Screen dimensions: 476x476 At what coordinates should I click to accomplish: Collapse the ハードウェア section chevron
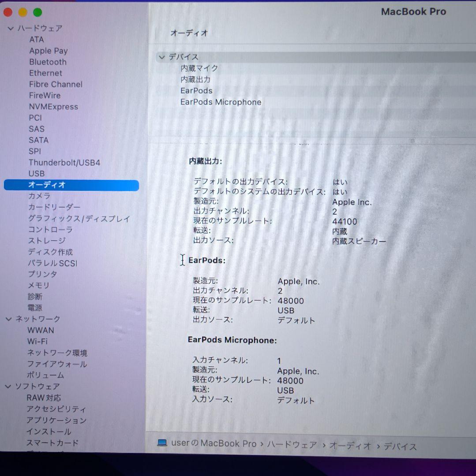[11, 29]
